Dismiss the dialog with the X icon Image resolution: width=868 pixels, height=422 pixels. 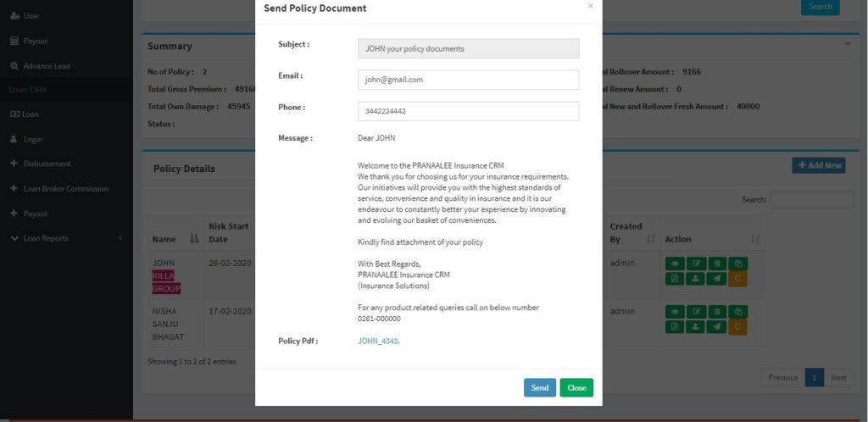click(x=590, y=6)
